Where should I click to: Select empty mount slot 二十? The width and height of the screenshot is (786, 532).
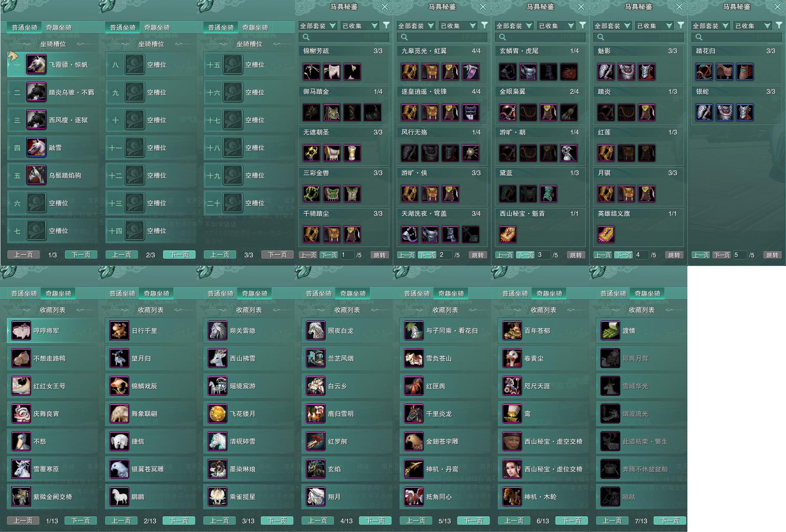249,203
